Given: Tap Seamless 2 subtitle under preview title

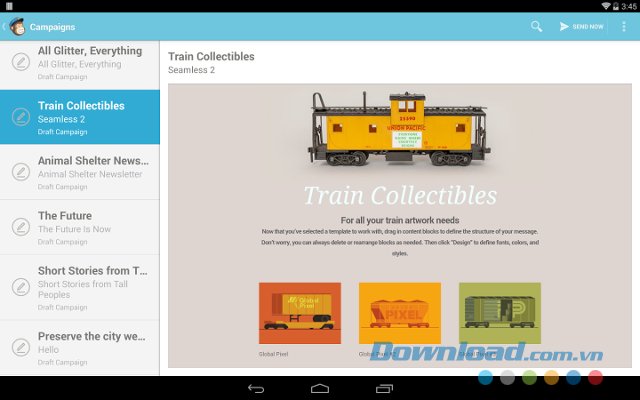Looking at the screenshot, I should pyautogui.click(x=191, y=70).
